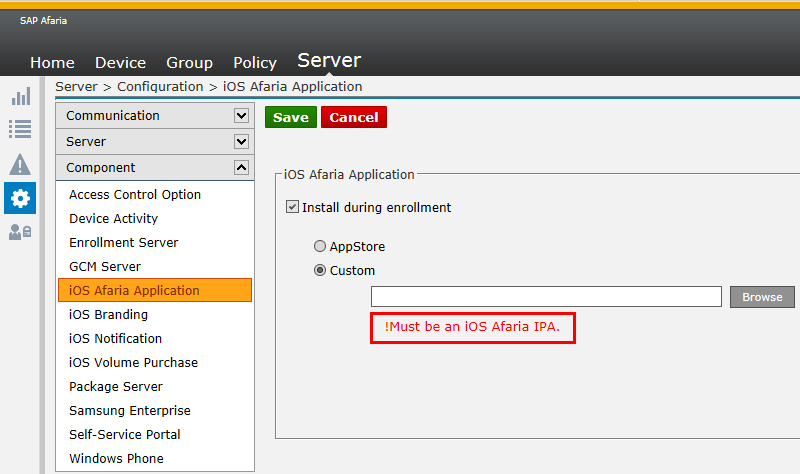The image size is (800, 474).
Task: Select the AppStore radio option
Action: tap(320, 246)
